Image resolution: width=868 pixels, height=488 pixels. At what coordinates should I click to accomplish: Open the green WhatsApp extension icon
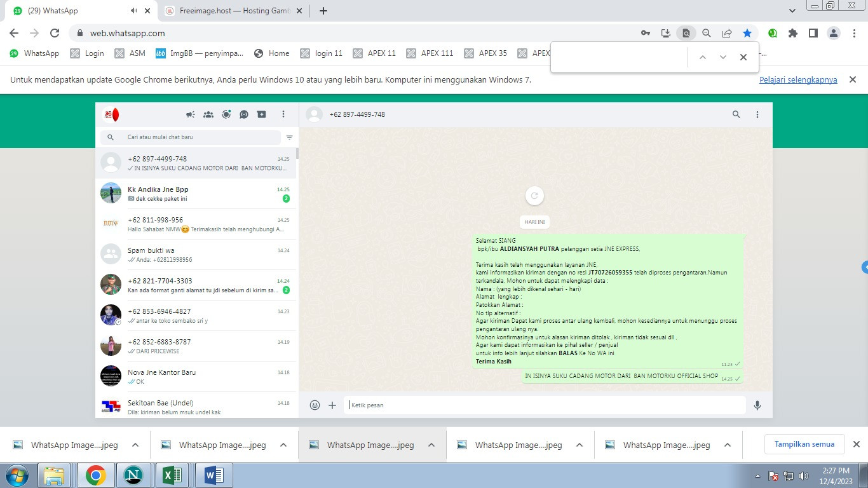(773, 33)
